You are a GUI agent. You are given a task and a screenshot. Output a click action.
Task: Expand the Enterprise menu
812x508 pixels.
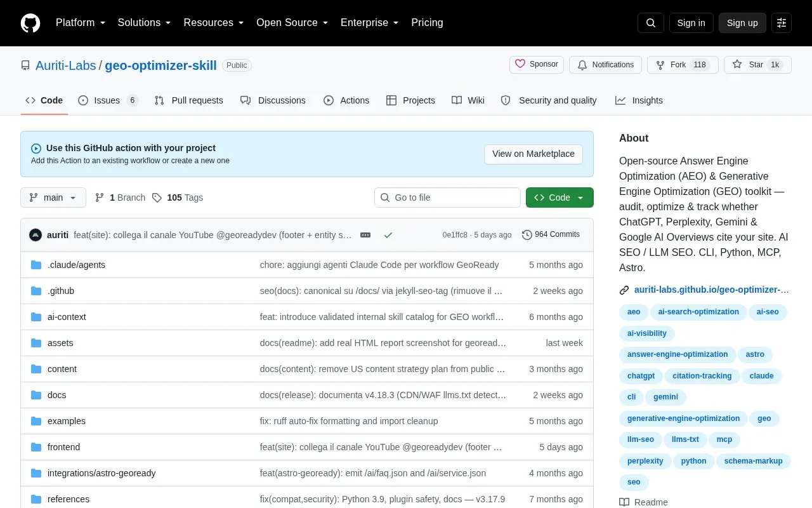pyautogui.click(x=370, y=23)
